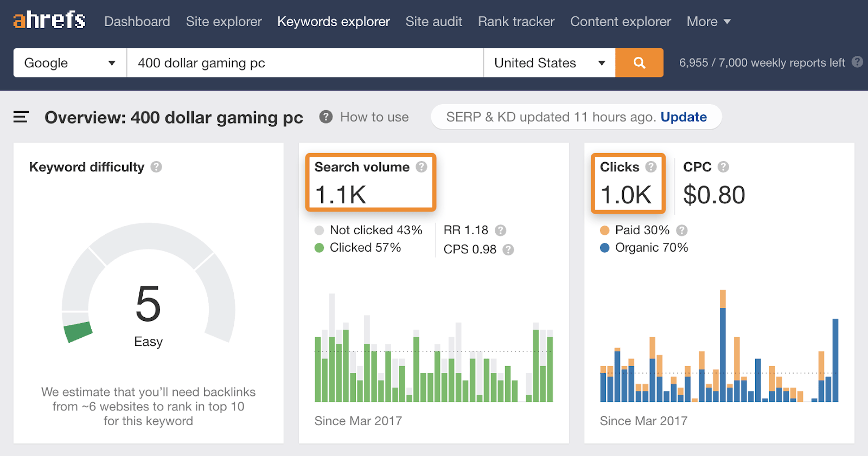
Task: Click the help icon next to How to use
Action: tap(325, 117)
